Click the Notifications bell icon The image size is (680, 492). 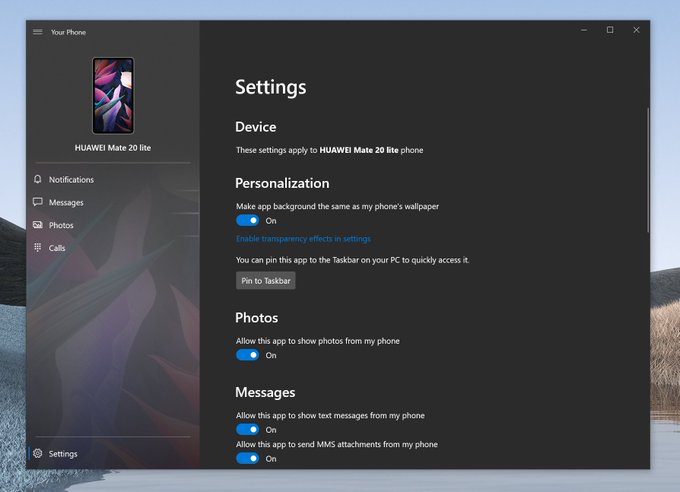pyautogui.click(x=38, y=180)
